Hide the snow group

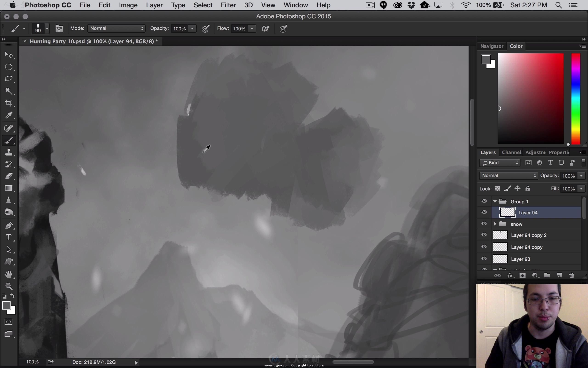[484, 224]
